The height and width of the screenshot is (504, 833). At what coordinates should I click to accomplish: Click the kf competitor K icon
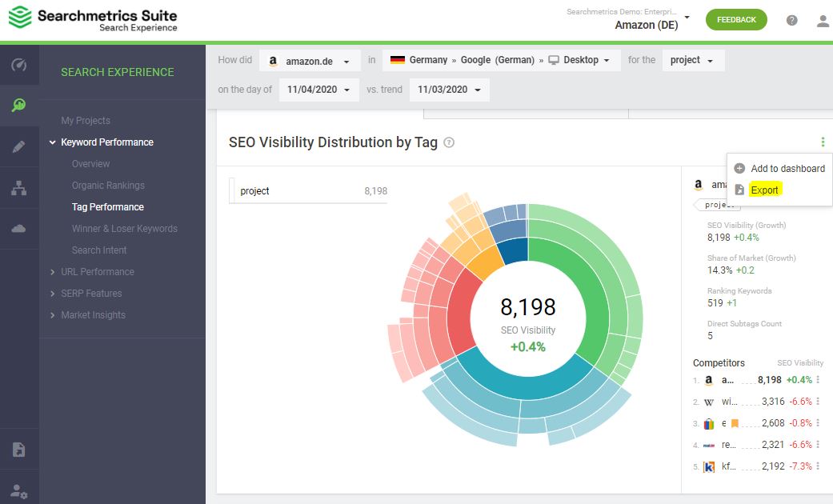[x=709, y=467]
